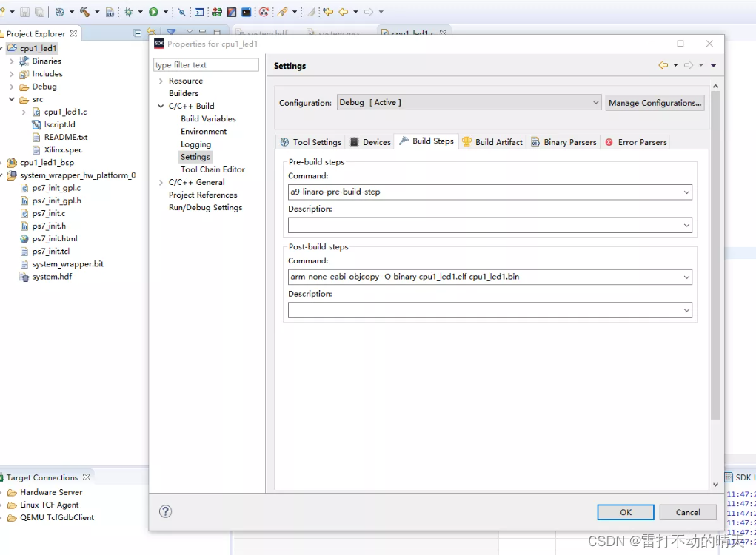This screenshot has height=555, width=756.
Task: Click the OK button
Action: click(625, 512)
